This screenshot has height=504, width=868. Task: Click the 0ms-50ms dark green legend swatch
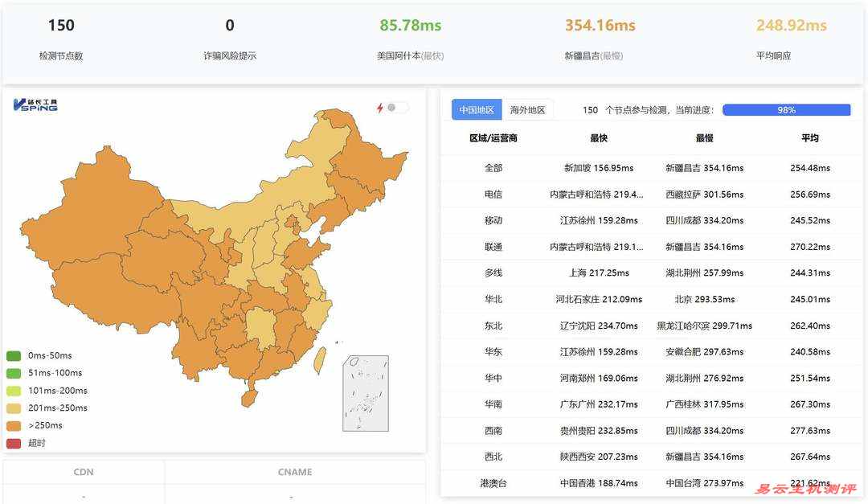point(14,355)
